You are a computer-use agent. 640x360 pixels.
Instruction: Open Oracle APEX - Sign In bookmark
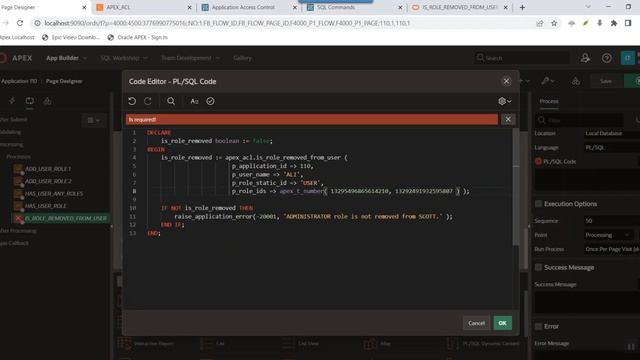tap(137, 37)
